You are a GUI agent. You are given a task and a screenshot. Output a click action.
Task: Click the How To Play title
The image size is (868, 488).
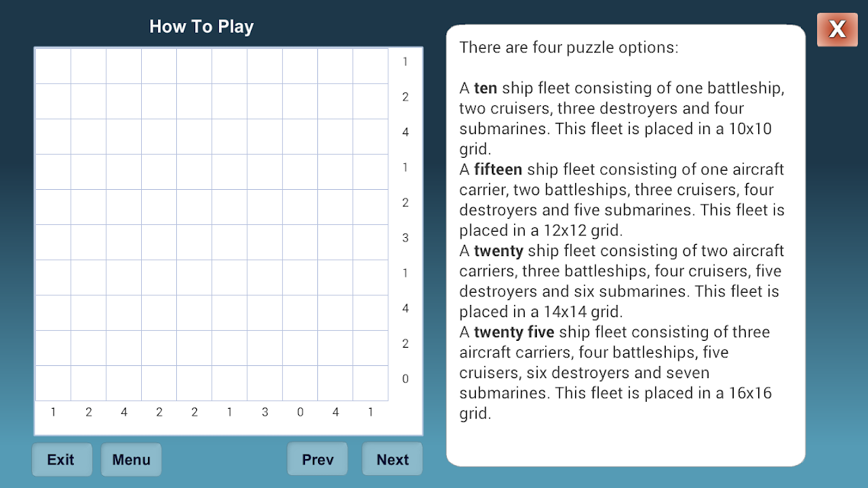(201, 27)
